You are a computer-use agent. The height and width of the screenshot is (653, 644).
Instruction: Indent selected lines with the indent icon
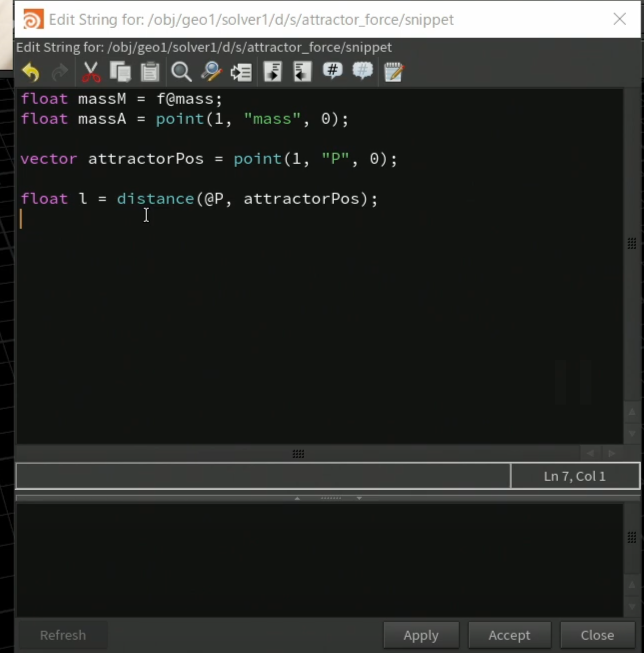(273, 72)
